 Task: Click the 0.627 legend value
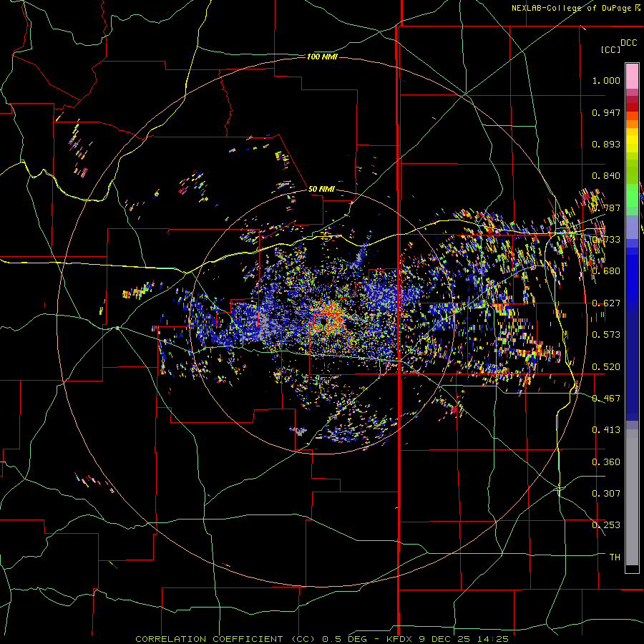[x=606, y=303]
